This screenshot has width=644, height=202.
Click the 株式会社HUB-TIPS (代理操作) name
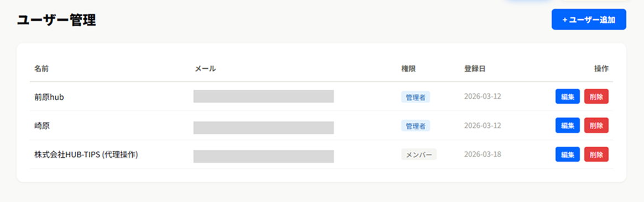[x=86, y=155]
